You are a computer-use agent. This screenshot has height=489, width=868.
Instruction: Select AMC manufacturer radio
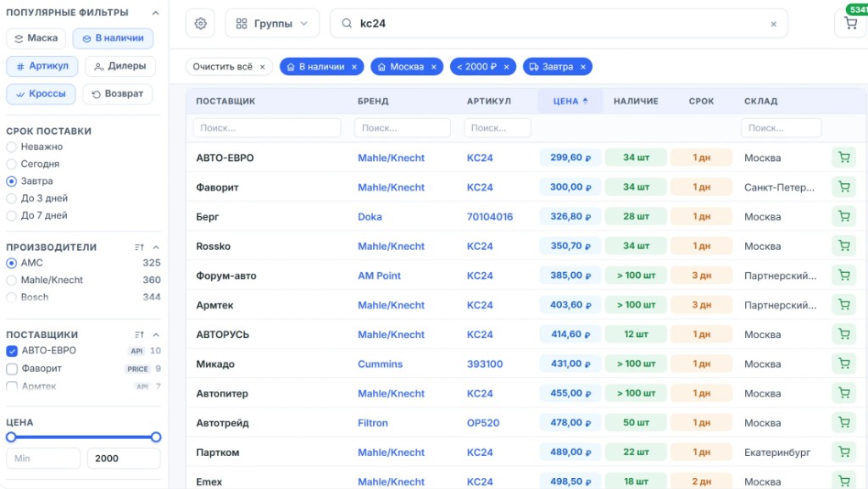[11, 264]
